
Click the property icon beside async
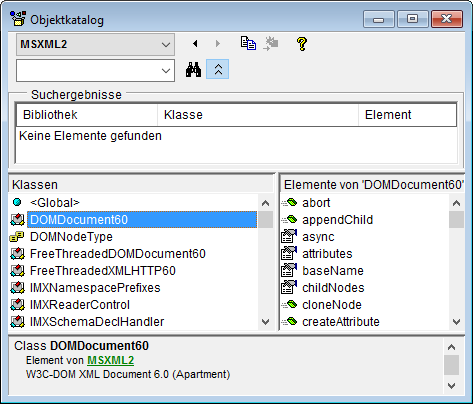point(289,236)
